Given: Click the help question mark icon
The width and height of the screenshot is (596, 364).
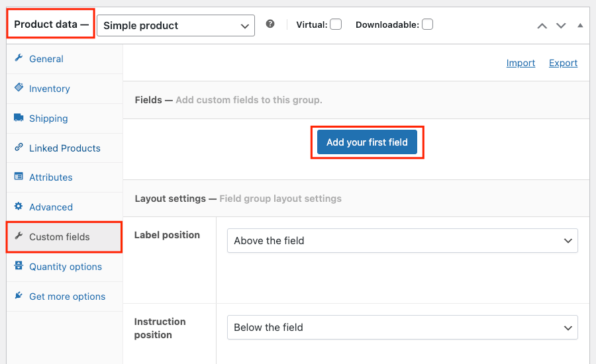Looking at the screenshot, I should tap(270, 24).
